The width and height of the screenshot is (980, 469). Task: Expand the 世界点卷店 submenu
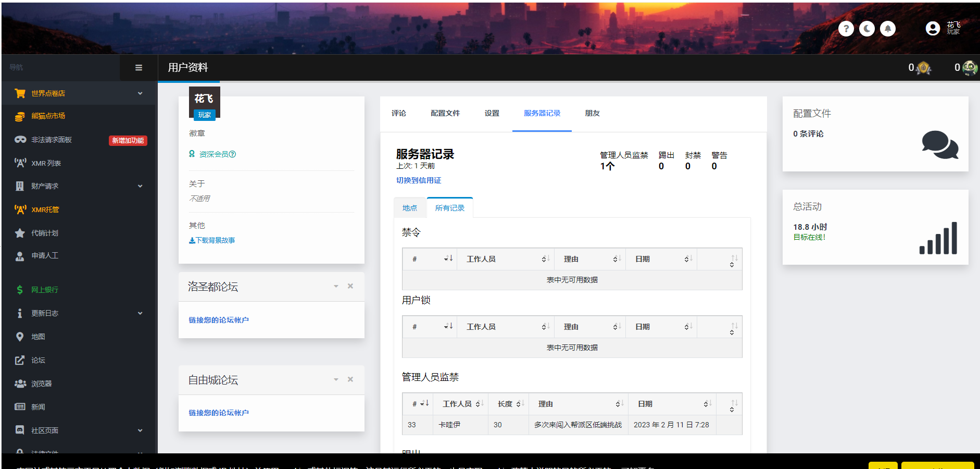140,93
